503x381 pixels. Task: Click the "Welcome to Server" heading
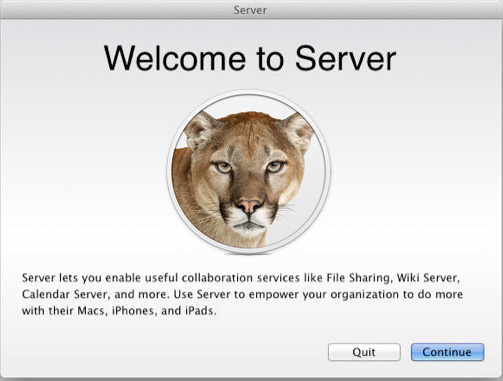(250, 58)
